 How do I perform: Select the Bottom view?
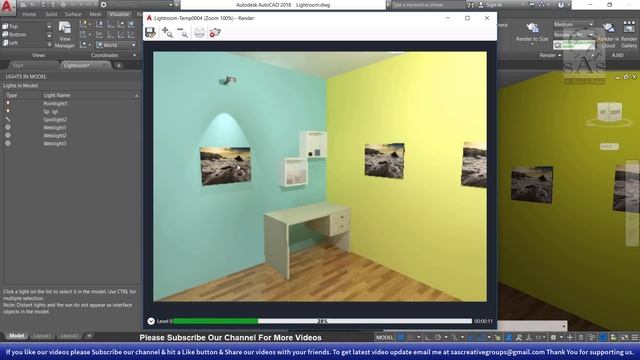(14, 35)
